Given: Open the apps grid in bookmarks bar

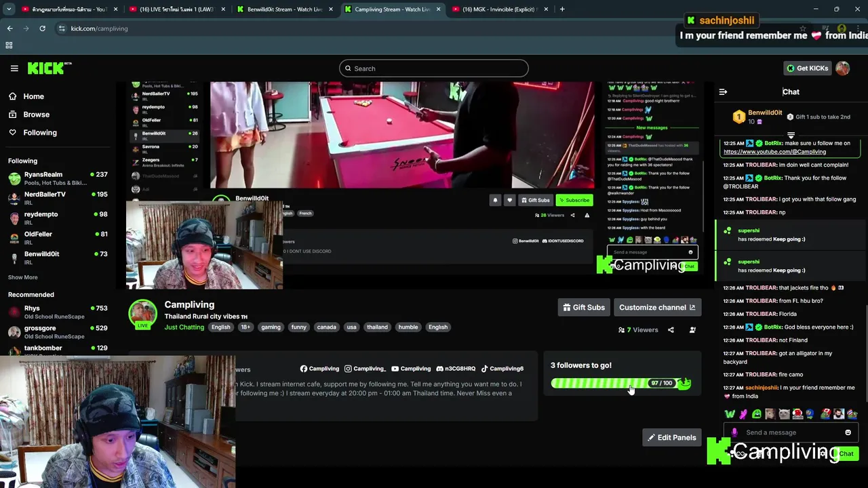Looking at the screenshot, I should click(9, 45).
